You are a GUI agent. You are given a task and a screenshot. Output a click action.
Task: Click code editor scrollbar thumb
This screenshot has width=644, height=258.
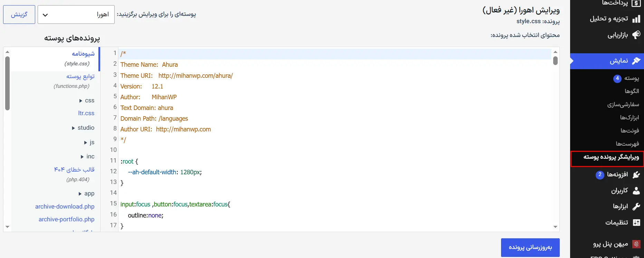[x=555, y=61]
